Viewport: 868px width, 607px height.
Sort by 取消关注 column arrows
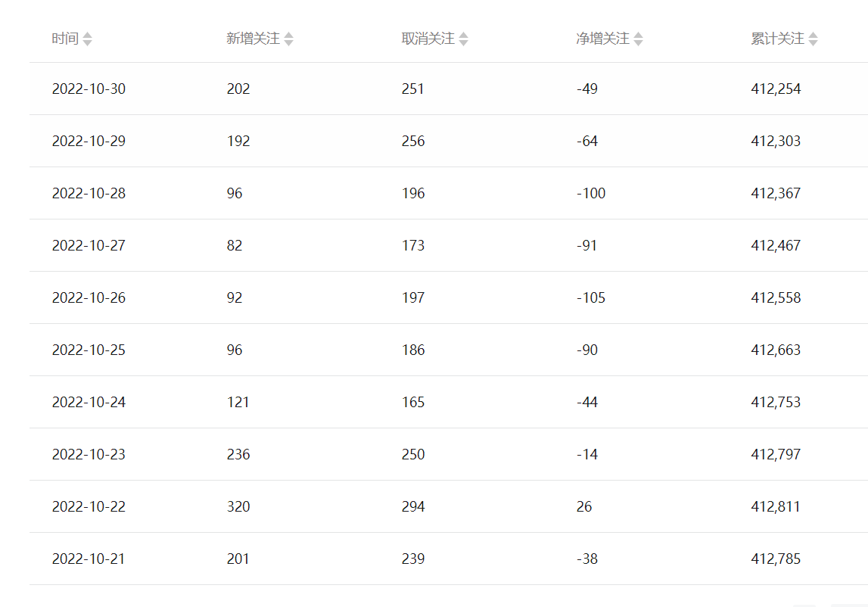click(x=464, y=39)
